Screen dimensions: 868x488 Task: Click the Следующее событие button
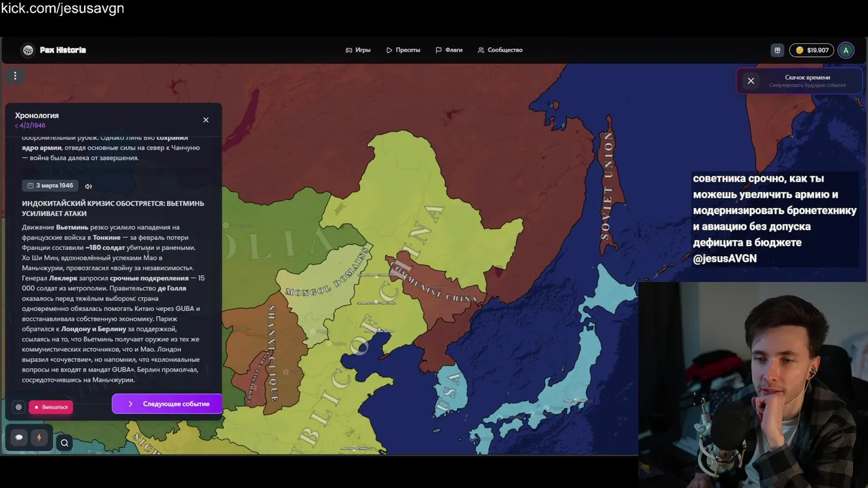point(167,404)
